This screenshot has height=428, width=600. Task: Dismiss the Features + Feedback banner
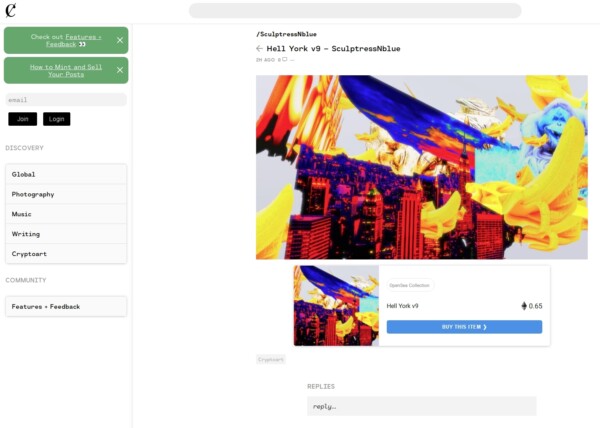(x=120, y=40)
